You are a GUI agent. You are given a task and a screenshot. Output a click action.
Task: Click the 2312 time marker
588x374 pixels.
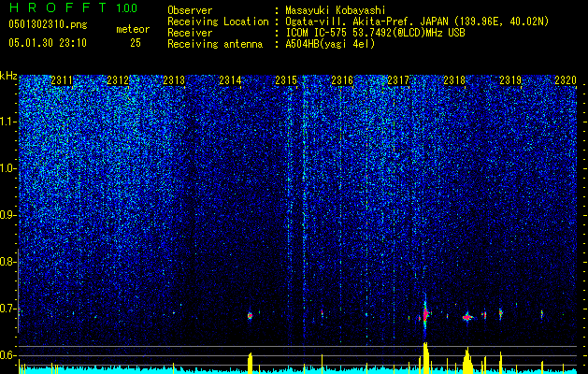coord(118,80)
